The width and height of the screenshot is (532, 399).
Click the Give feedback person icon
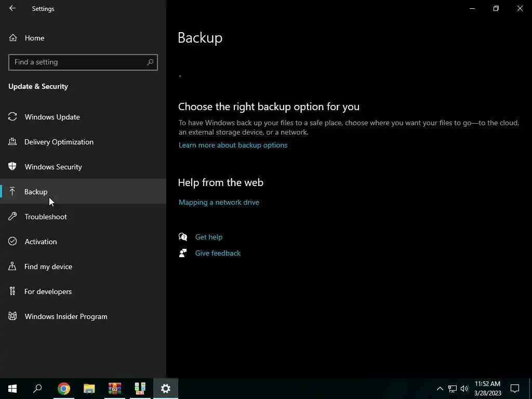pos(183,253)
